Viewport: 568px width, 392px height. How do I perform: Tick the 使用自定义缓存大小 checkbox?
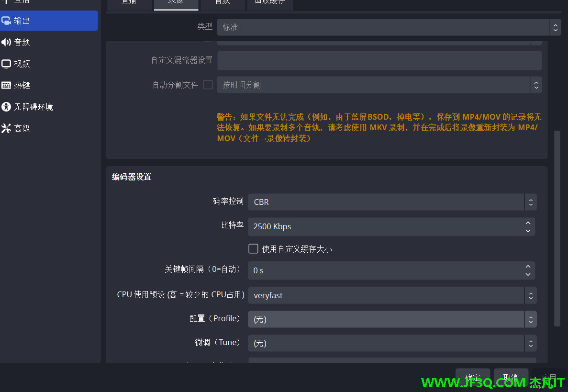tap(254, 249)
